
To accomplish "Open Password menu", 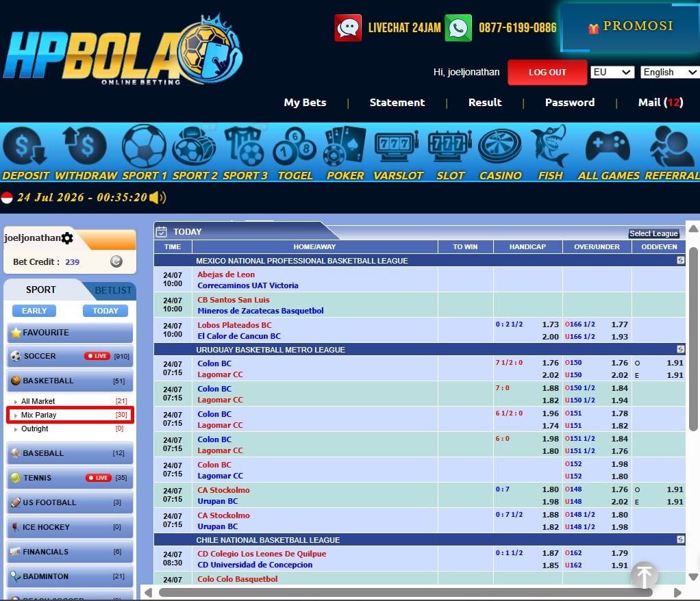I will click(x=570, y=103).
